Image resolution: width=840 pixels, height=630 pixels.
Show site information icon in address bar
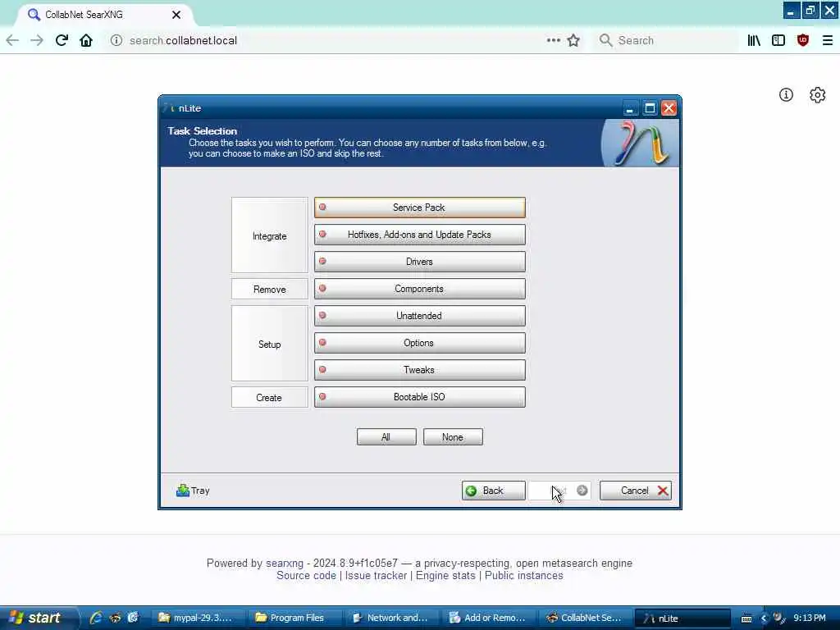(116, 40)
